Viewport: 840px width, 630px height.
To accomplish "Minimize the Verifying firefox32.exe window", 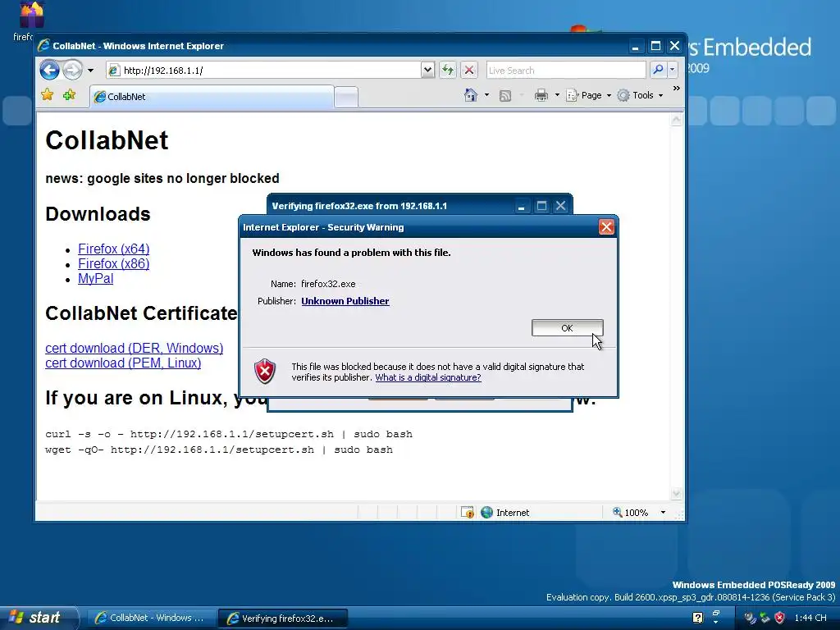I will pos(521,206).
